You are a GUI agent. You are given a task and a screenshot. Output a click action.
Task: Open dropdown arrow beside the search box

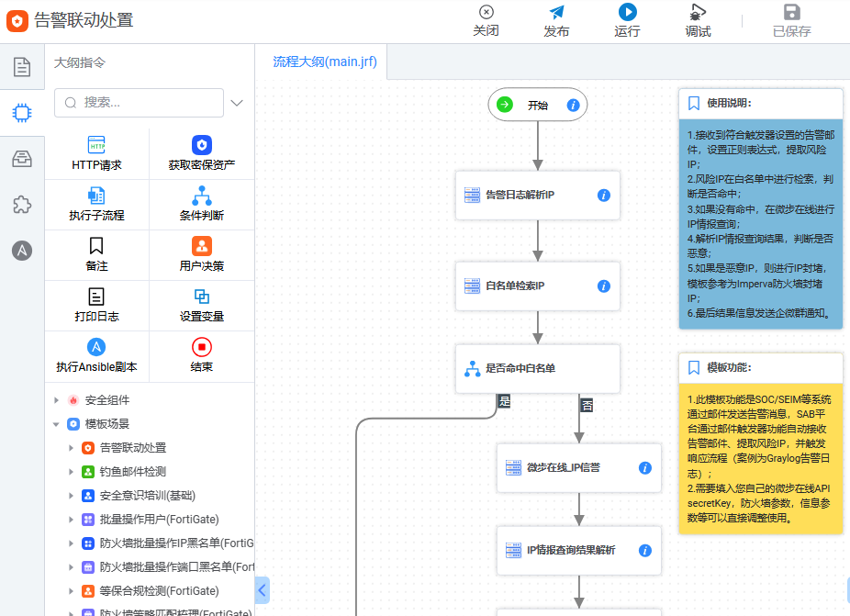click(237, 103)
